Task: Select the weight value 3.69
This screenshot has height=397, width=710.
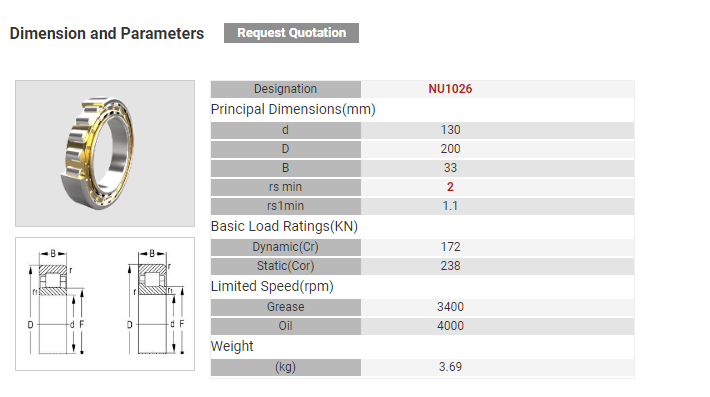Action: point(450,367)
